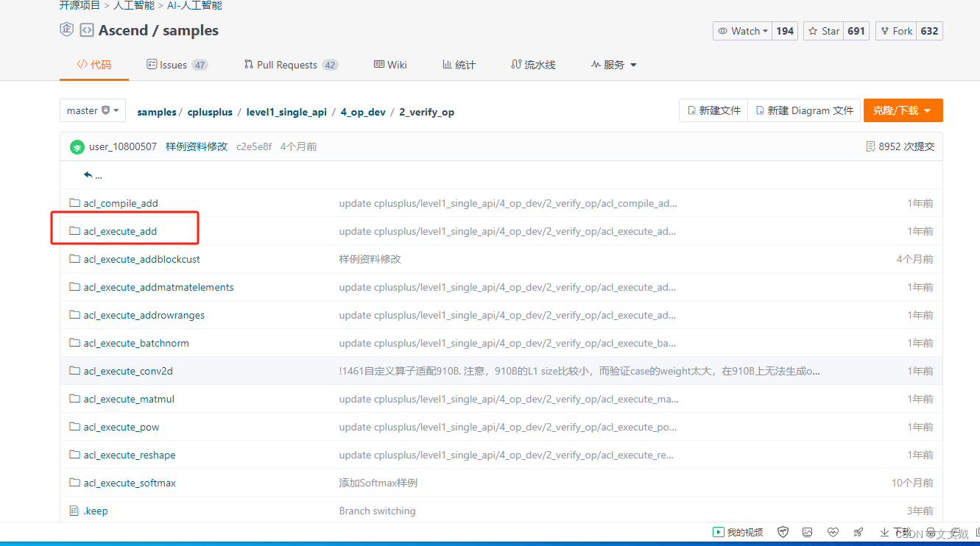Screen dimensions: 980x546
Task: Open the 代码 tab
Action: (x=94, y=65)
